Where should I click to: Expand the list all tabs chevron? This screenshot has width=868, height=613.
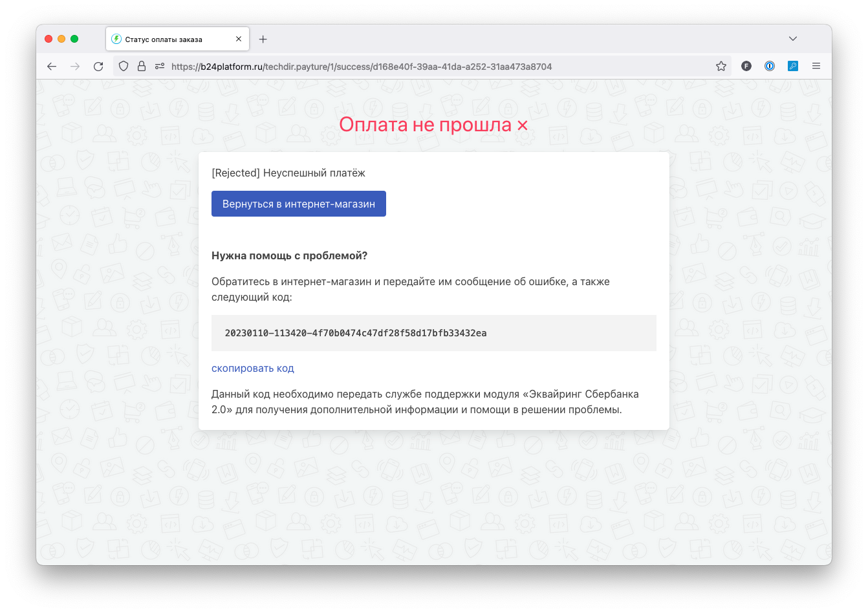tap(793, 39)
